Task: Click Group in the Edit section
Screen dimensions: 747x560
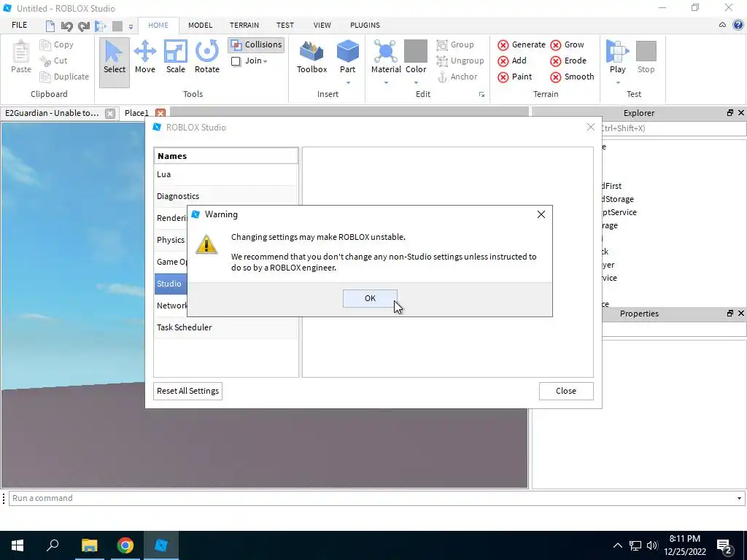Action: 455,44
